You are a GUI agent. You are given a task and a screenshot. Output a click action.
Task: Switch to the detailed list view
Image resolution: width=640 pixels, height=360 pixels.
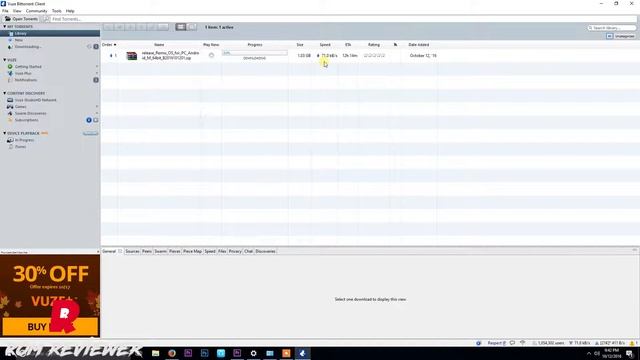coord(181,27)
